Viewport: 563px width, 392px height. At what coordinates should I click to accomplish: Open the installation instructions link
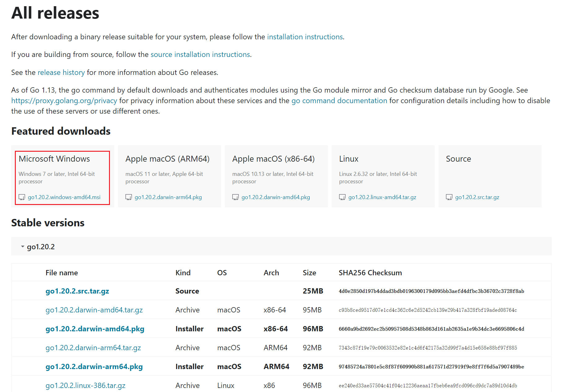pos(305,37)
